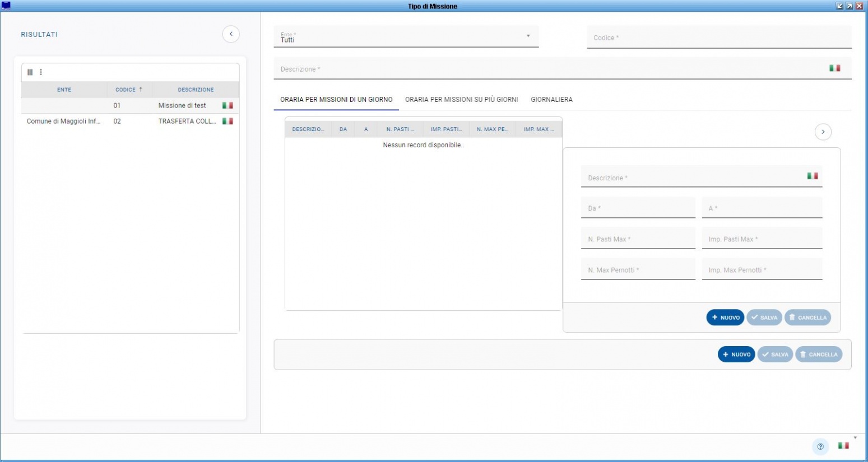Click Italian flag in main Descrizione field

834,68
